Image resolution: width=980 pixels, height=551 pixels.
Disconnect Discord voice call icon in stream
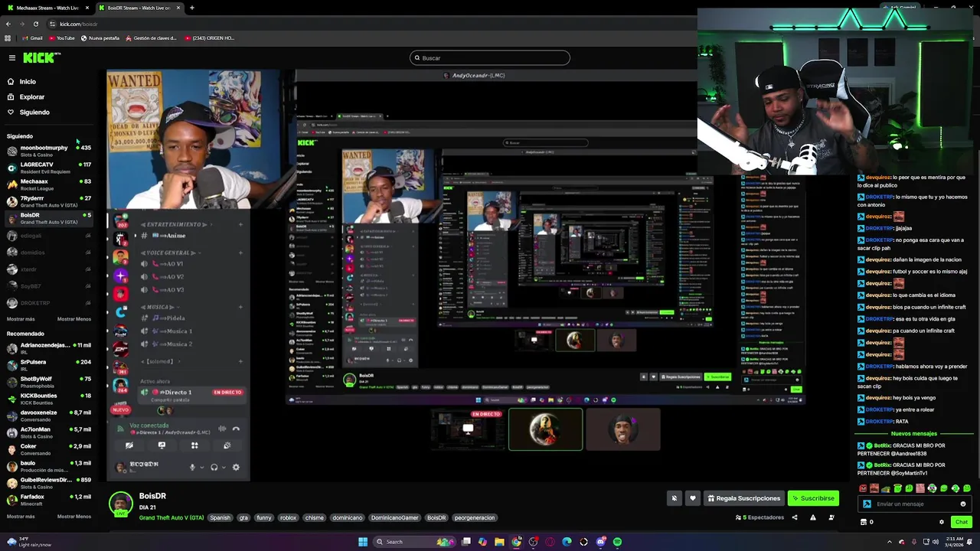[236, 429]
